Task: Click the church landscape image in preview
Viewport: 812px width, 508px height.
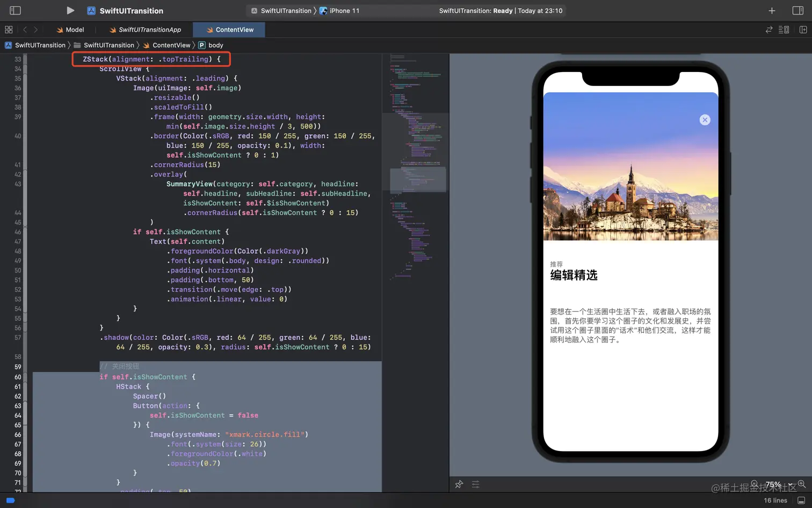Action: 630,167
